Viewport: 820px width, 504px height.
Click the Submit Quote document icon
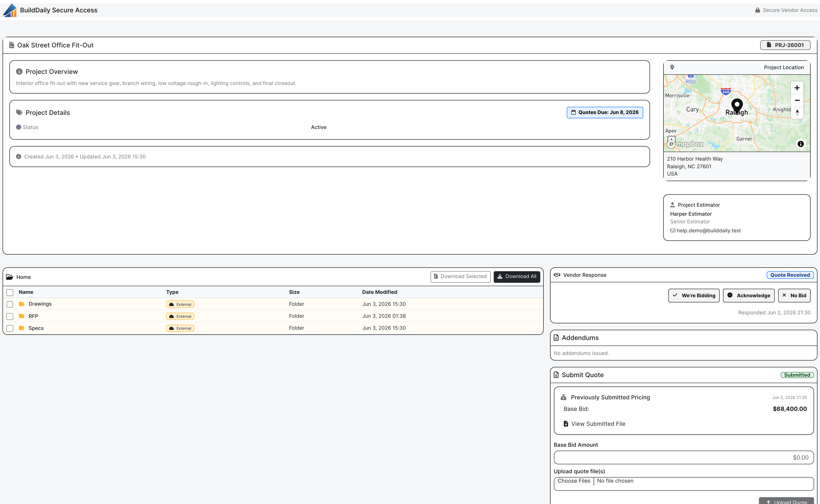coord(556,375)
